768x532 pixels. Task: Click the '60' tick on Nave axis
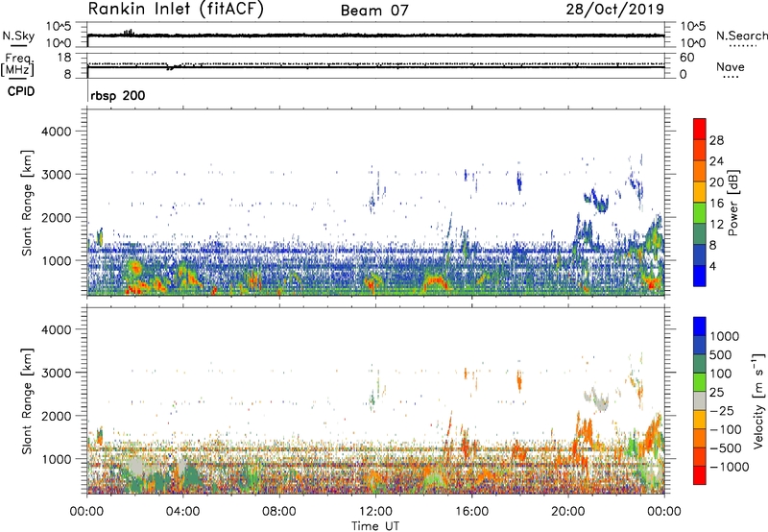coord(686,58)
